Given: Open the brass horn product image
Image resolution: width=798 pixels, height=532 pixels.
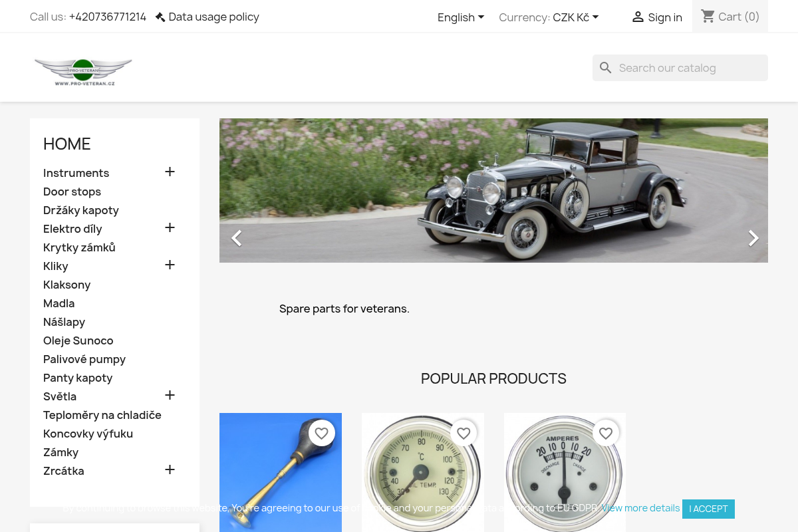Looking at the screenshot, I should click(x=281, y=472).
